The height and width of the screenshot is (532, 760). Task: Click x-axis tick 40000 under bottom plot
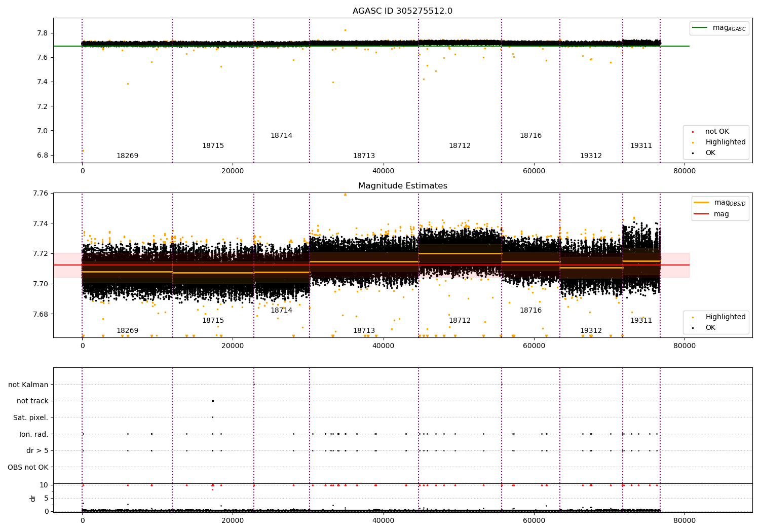click(x=384, y=520)
